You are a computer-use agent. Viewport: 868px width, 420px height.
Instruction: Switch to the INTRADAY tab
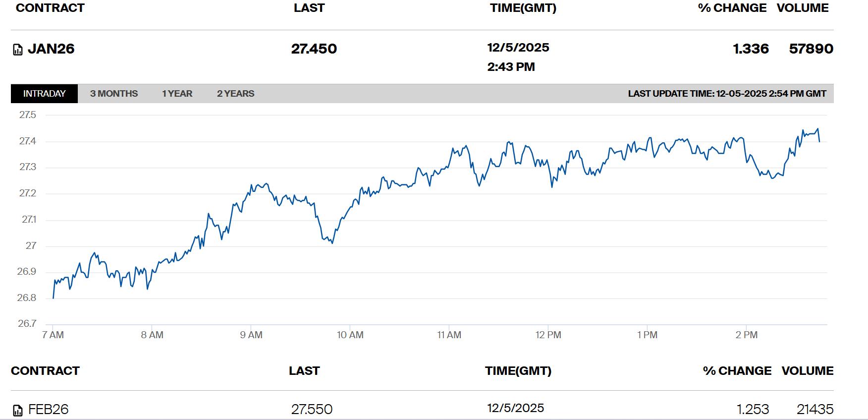(x=44, y=94)
